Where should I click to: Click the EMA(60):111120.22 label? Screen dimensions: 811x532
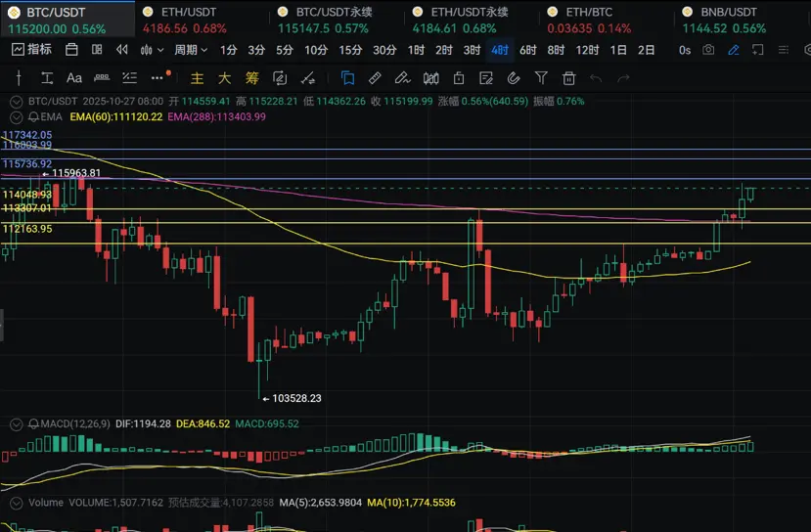coord(115,116)
